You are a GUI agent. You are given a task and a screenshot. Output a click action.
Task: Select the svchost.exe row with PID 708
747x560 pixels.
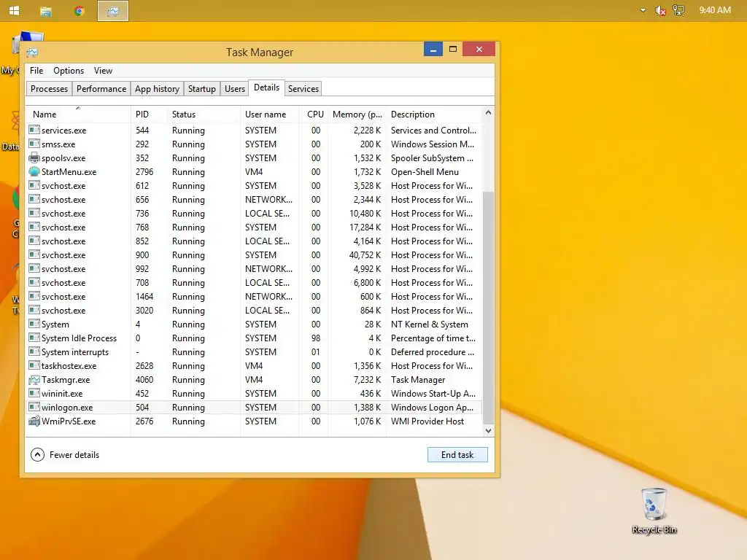pos(255,282)
